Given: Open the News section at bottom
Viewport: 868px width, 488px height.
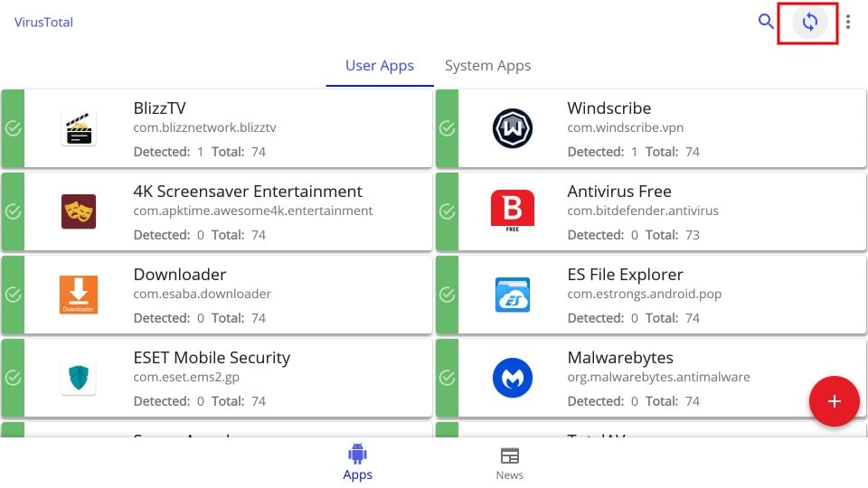Looking at the screenshot, I should pos(509,464).
